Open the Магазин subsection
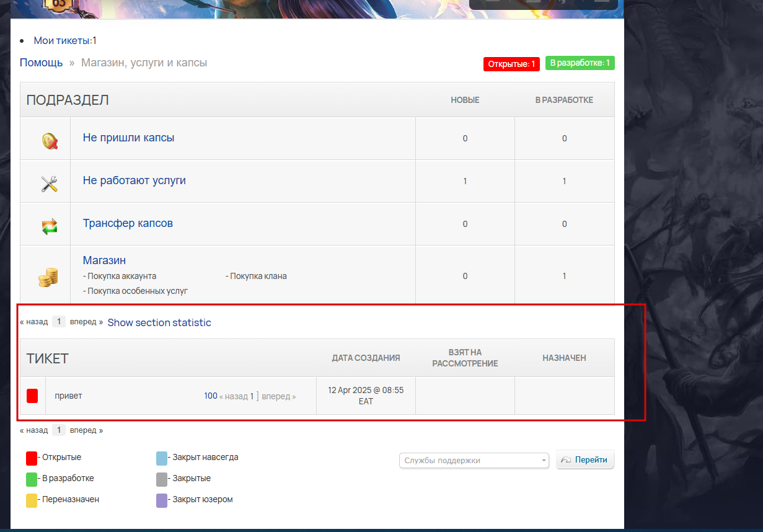Screen dimensions: 763x532 coord(104,260)
